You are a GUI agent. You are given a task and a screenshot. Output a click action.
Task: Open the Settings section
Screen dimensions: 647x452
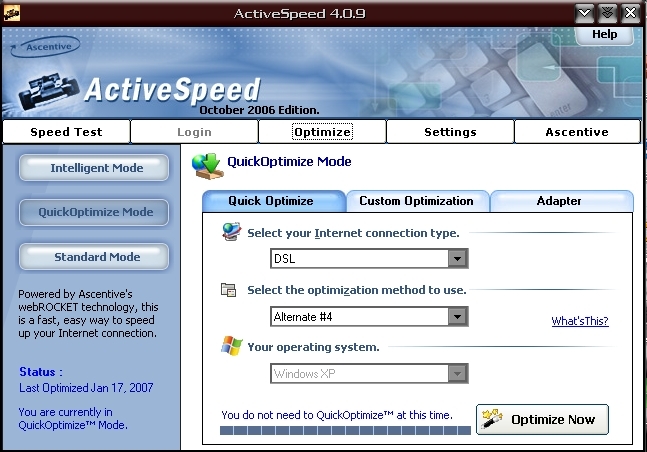tap(450, 132)
